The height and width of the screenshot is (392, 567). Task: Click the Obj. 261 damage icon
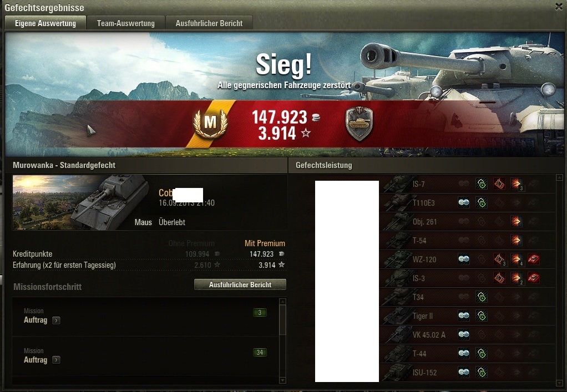(516, 221)
